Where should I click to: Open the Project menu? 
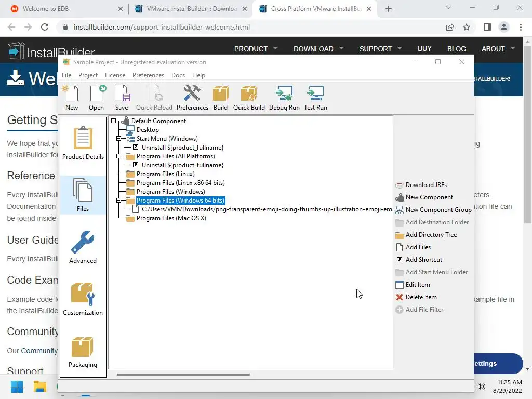pyautogui.click(x=88, y=75)
